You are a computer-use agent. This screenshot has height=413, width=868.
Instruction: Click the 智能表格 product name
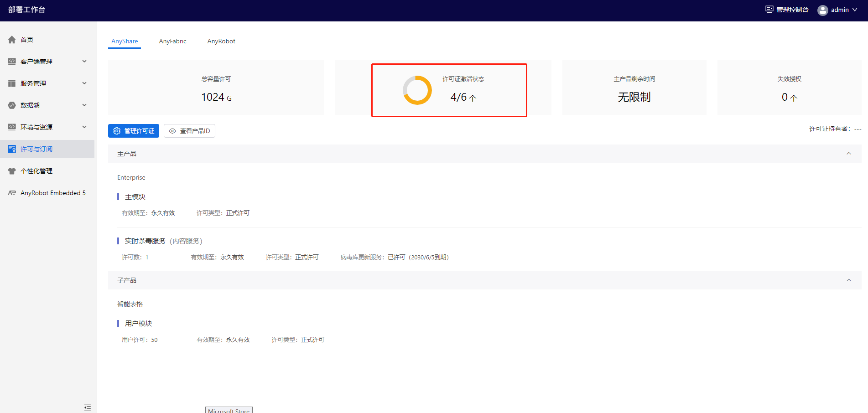click(x=130, y=304)
